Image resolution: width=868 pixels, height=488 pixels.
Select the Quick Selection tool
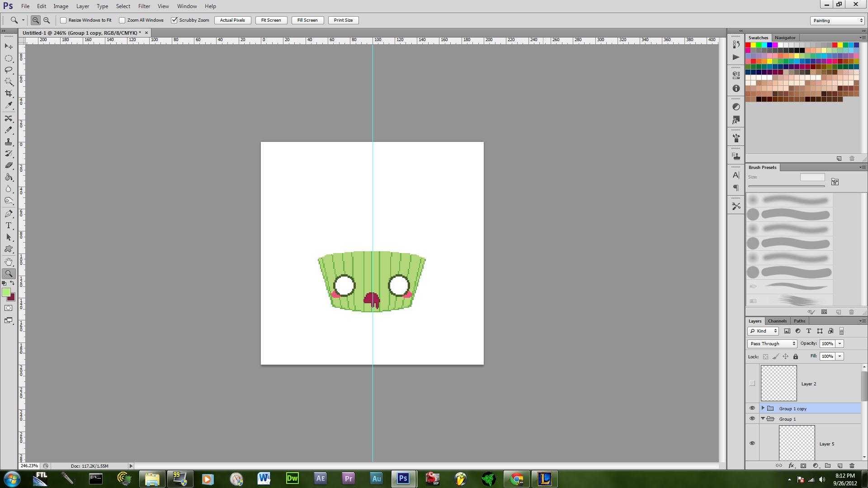point(9,82)
